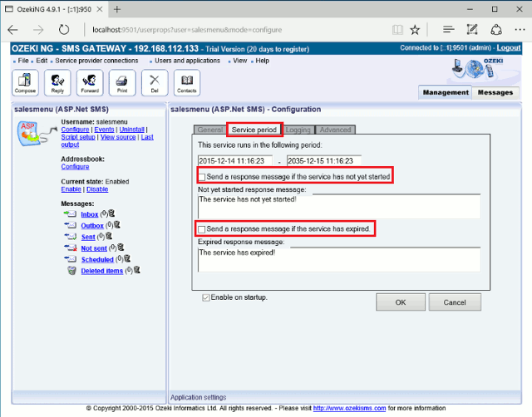This screenshot has height=417, width=532.
Task: Enable response if service has expired
Action: pyautogui.click(x=202, y=229)
